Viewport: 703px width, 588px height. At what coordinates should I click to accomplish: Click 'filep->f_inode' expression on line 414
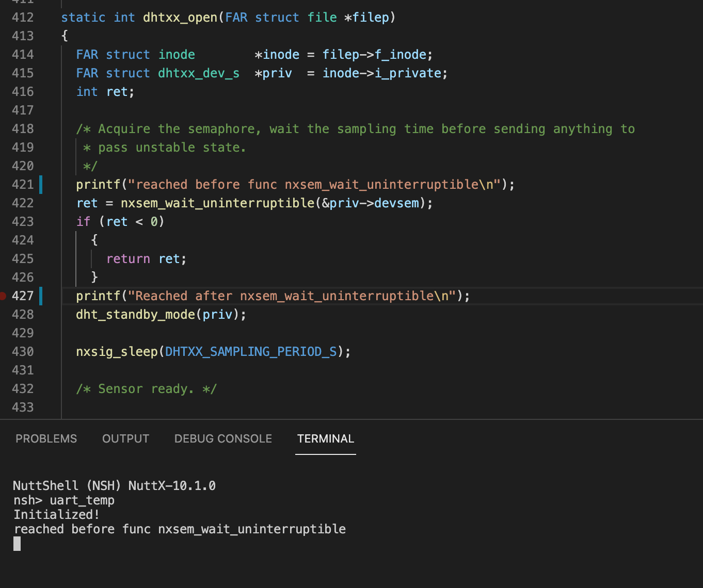(375, 55)
